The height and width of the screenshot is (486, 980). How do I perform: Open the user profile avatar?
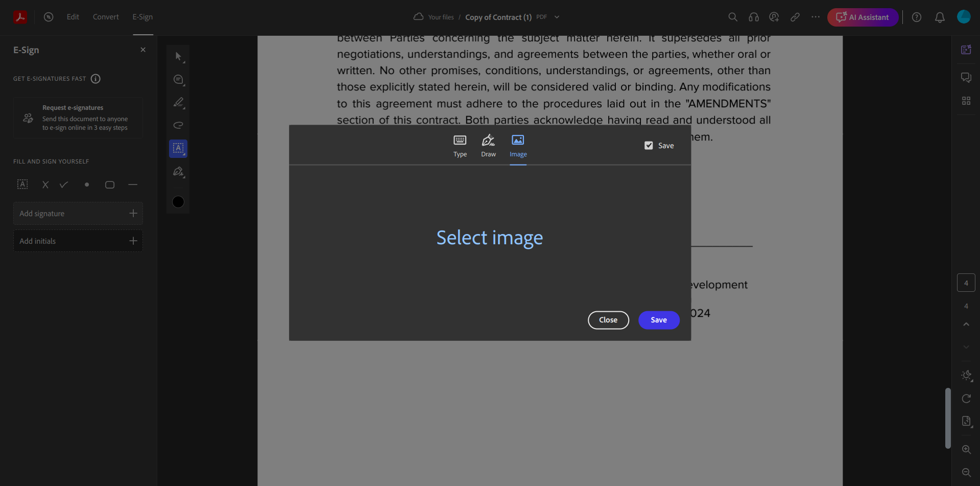pos(964,17)
